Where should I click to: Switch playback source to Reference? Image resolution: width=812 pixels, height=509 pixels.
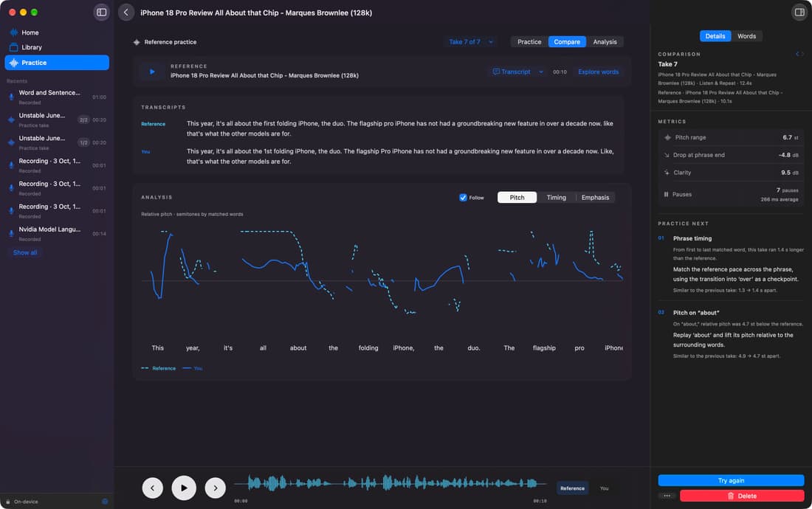coord(572,488)
